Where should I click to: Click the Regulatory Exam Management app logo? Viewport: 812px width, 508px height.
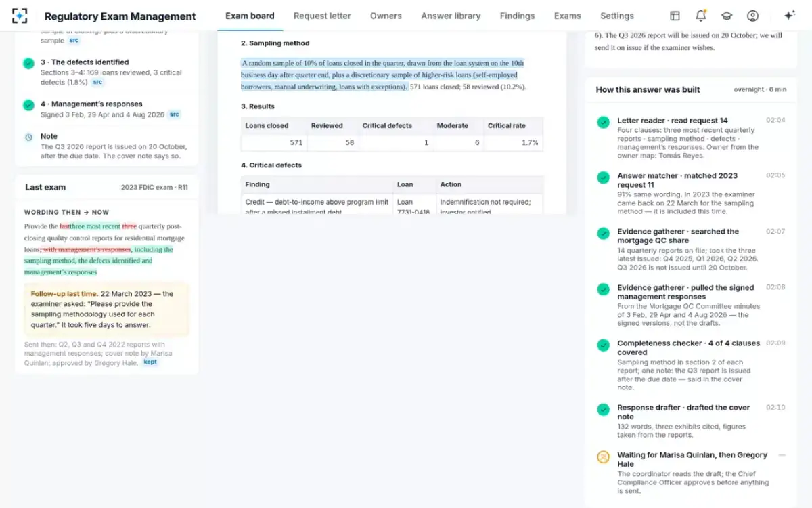20,16
